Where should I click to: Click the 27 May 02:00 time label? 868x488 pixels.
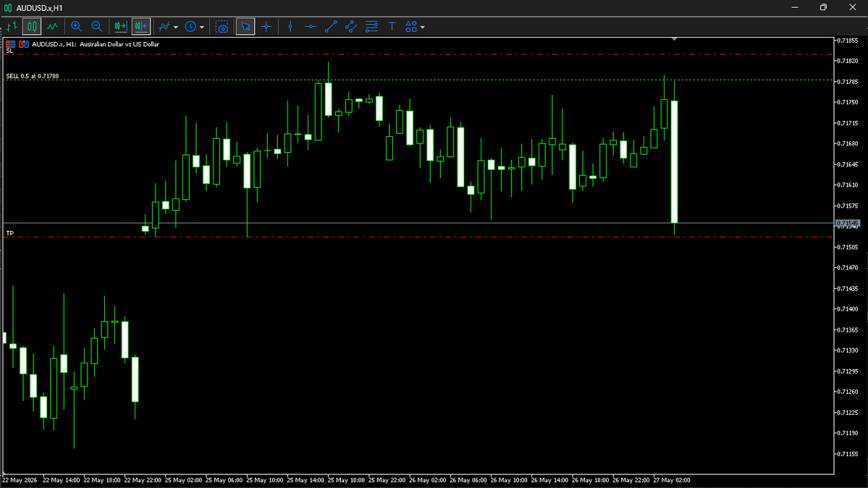(672, 480)
